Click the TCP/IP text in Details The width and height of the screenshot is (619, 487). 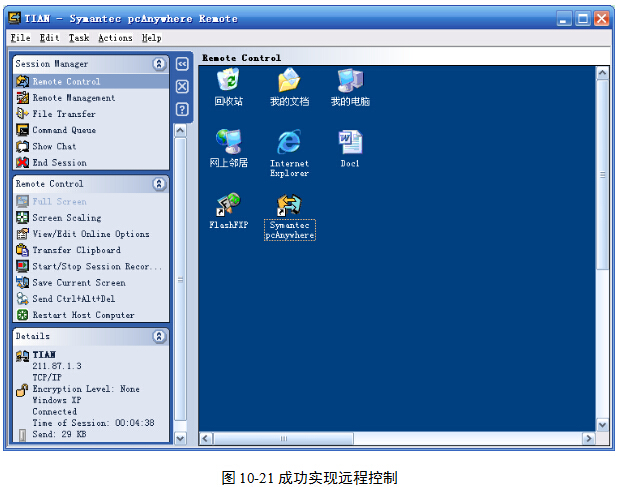[x=47, y=377]
